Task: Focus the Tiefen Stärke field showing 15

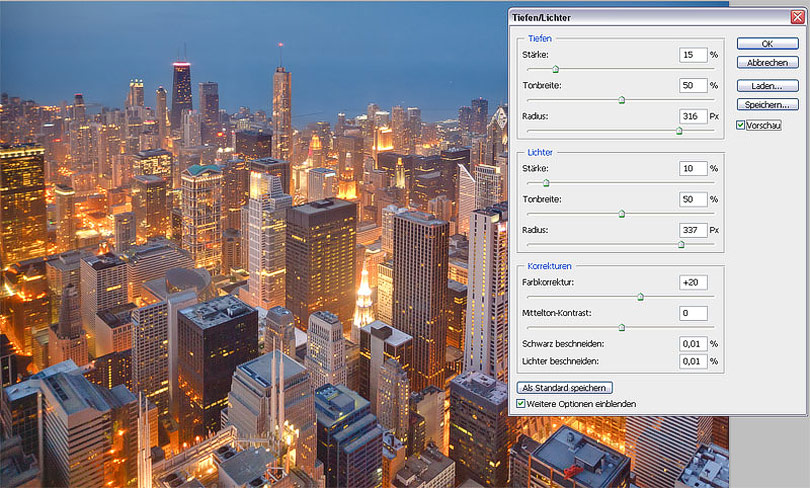Action: [693, 55]
